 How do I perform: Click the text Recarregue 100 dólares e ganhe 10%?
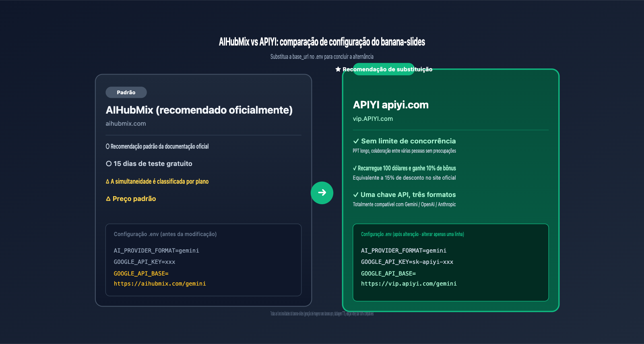pos(407,168)
